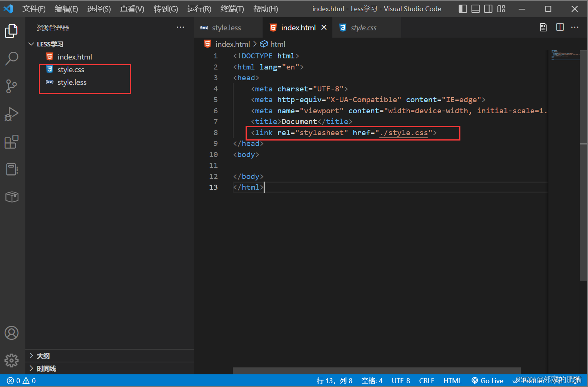Close the index.html tab
The height and width of the screenshot is (387, 588).
(x=324, y=27)
